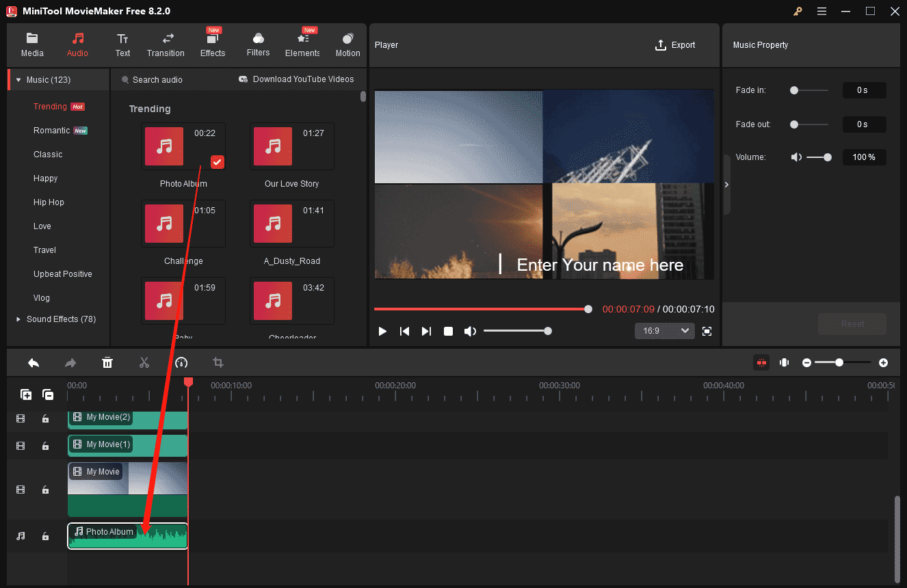Select the Upbeat Positive category
This screenshot has height=588, width=907.
(x=63, y=274)
